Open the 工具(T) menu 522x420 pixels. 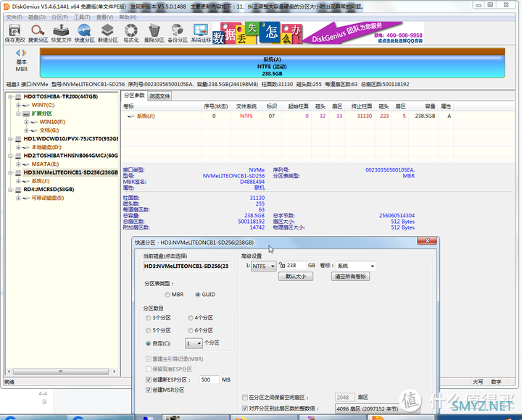point(82,17)
